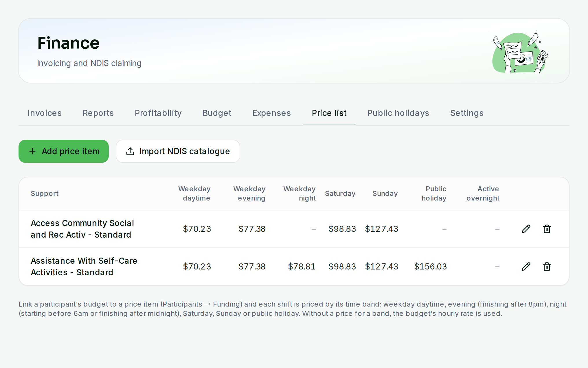Edit the Assistance With Self-Care price item
Image resolution: width=588 pixels, height=368 pixels.
coord(526,267)
